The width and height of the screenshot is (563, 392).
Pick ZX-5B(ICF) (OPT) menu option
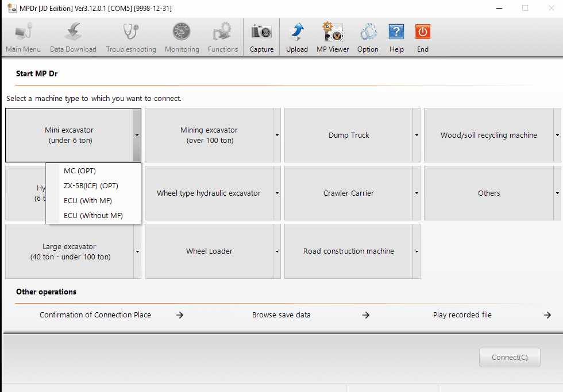click(91, 186)
